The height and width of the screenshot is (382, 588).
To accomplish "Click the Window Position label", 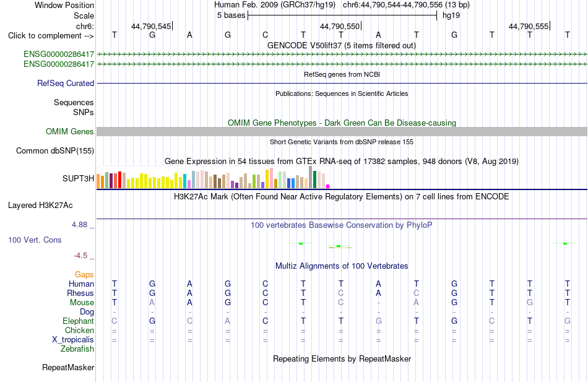I will point(64,5).
